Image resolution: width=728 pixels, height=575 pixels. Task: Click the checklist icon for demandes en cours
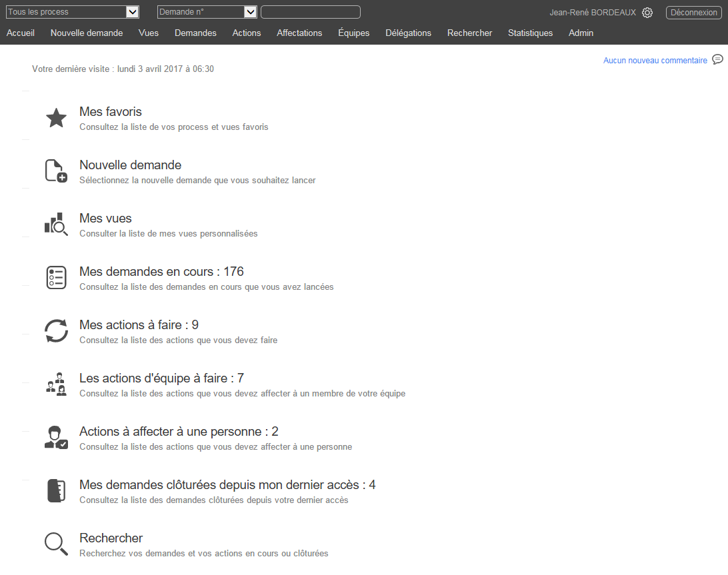pos(56,278)
